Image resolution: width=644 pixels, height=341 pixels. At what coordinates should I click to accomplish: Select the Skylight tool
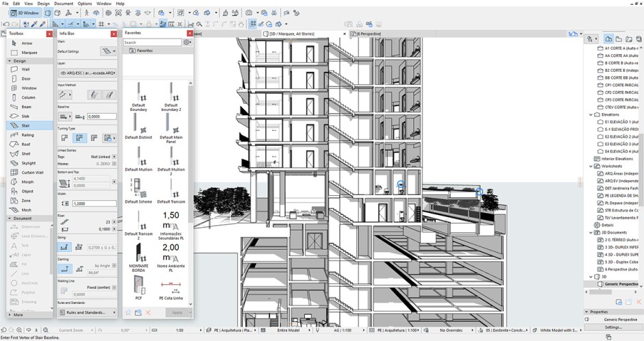[x=29, y=163]
